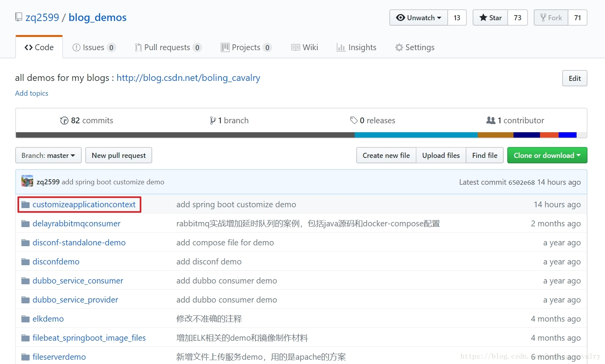Click the Fork button
Viewport: 605px width, 364px height.
[551, 17]
